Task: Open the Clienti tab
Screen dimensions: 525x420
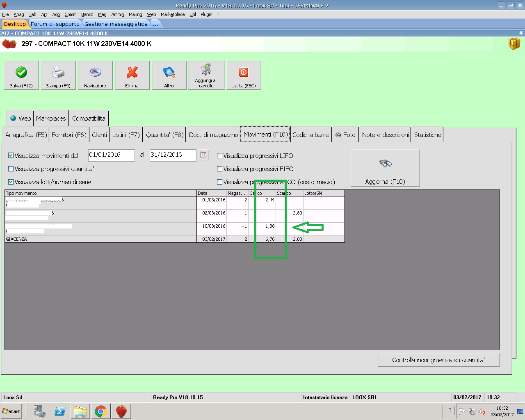Action: pos(99,135)
